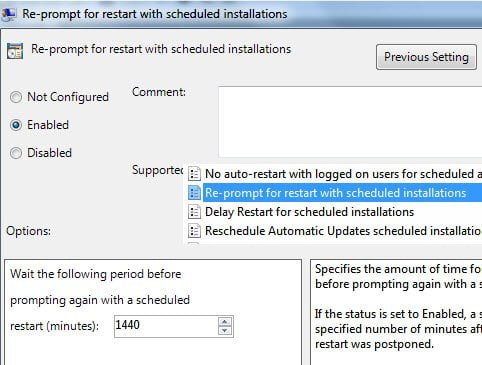The height and width of the screenshot is (365, 482).
Task: Click the icon beside highlighted Re-prompt policy
Action: point(194,193)
